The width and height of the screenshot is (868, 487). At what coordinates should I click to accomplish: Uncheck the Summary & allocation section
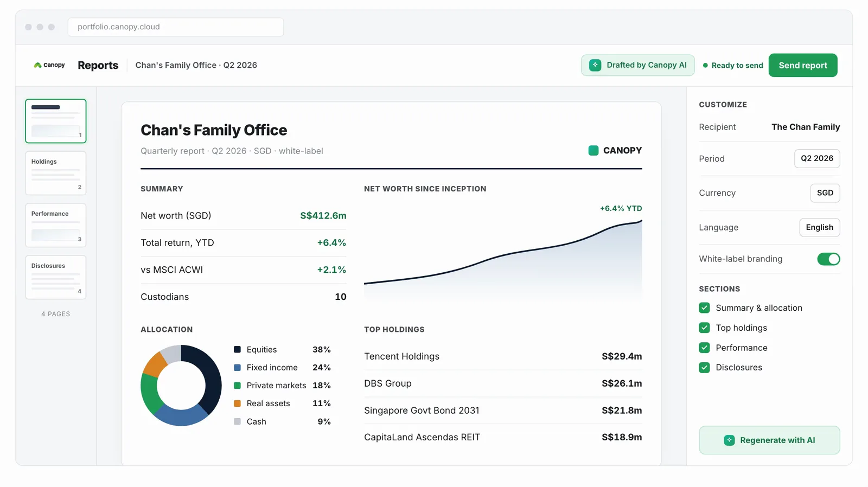[x=704, y=308]
